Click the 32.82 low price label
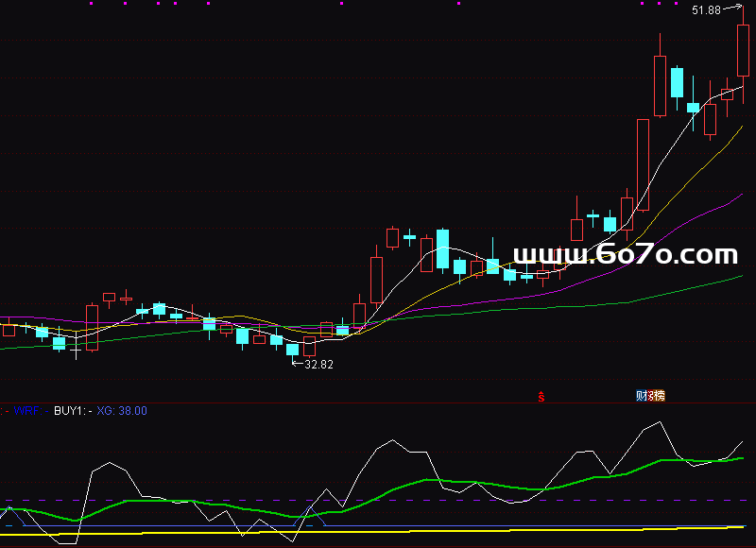This screenshot has height=548, width=756. 318,364
